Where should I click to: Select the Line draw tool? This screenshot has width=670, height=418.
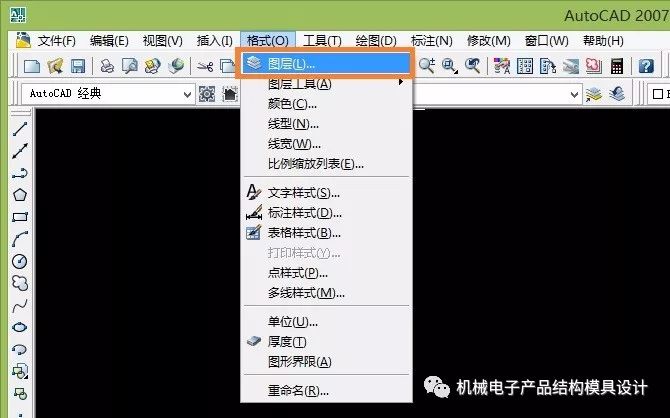20,129
